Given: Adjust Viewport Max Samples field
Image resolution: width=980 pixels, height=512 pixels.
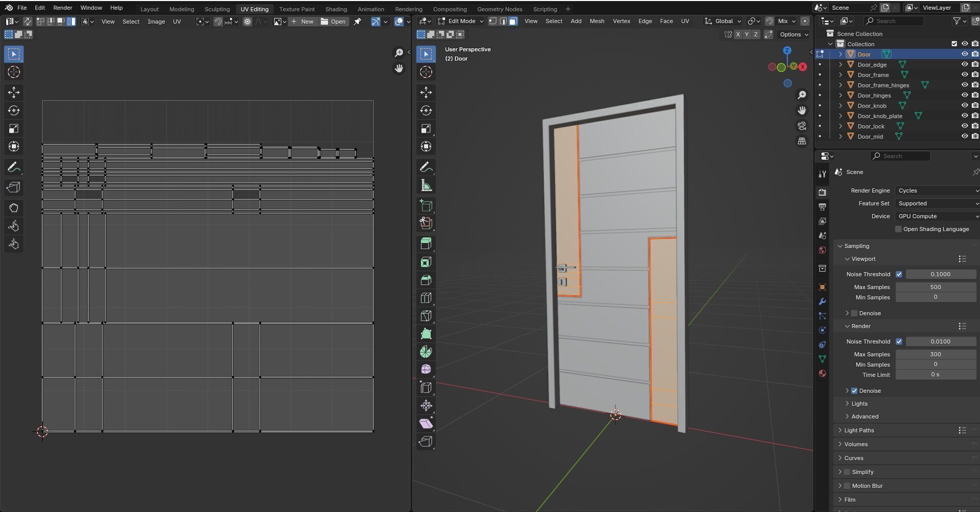Looking at the screenshot, I should (x=936, y=287).
